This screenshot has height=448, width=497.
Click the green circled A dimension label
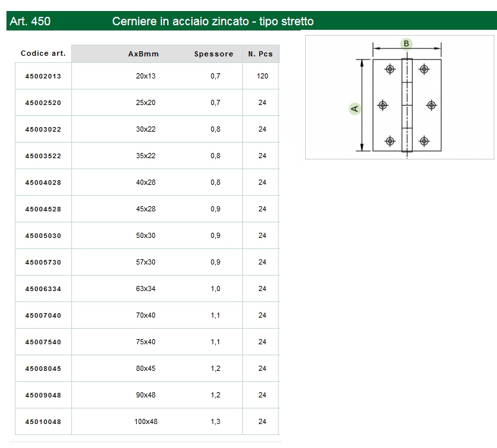pyautogui.click(x=354, y=108)
